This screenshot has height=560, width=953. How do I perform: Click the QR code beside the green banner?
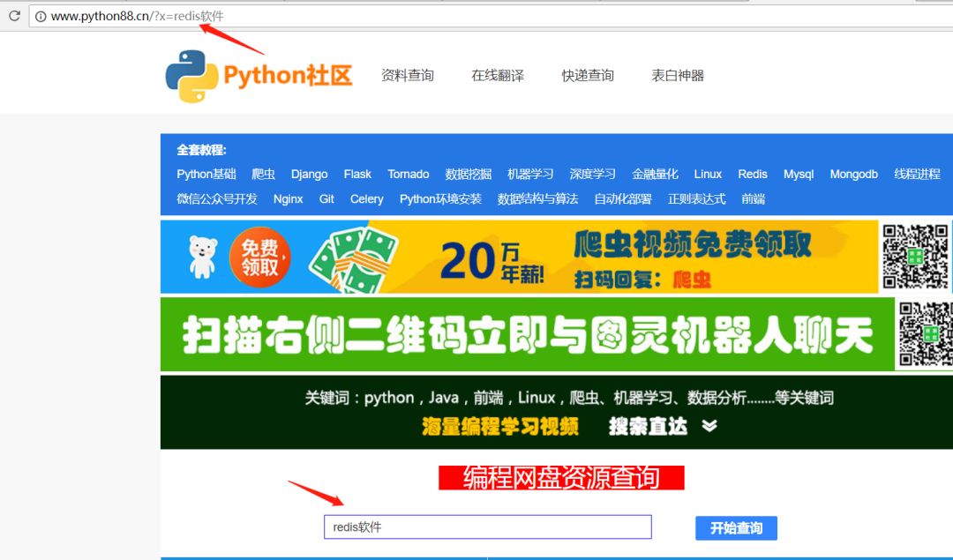click(925, 334)
